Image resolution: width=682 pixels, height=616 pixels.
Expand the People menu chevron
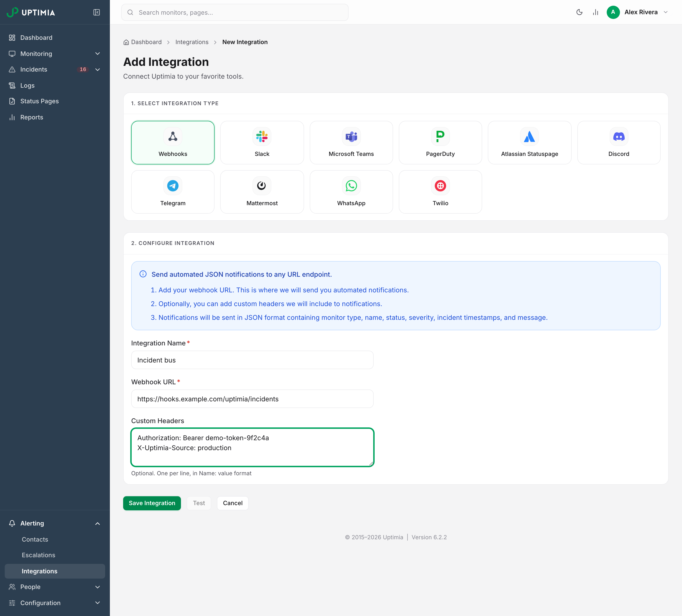97,587
